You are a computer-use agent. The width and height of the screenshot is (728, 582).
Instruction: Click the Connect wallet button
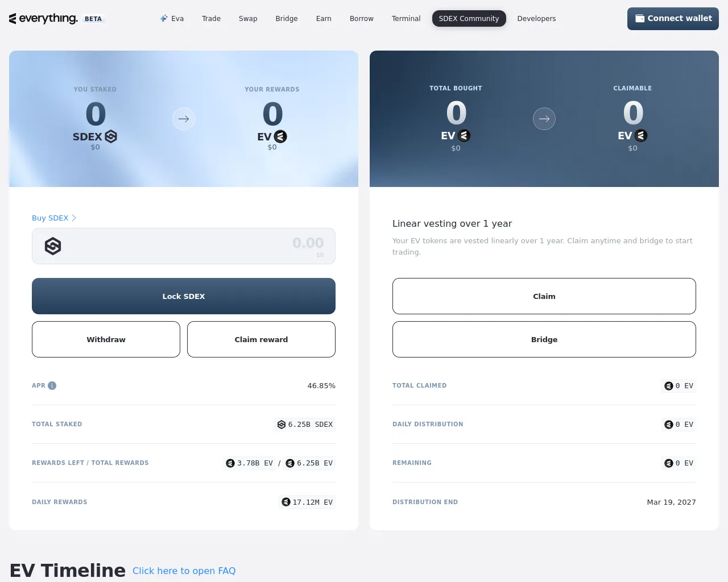pos(673,19)
